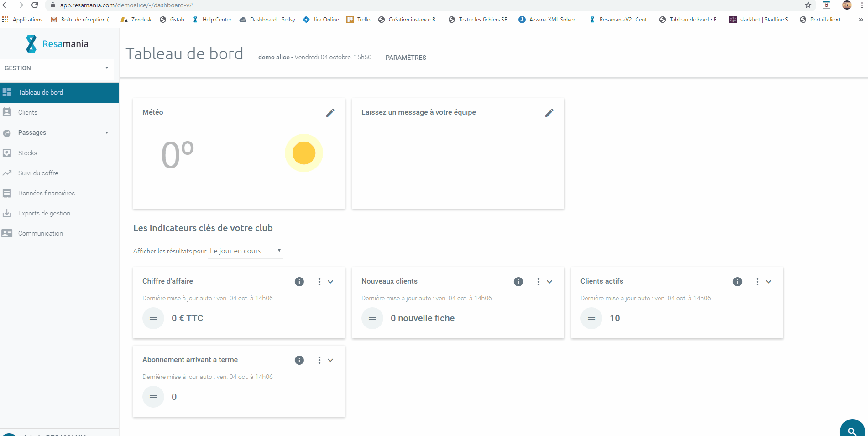Show more bookmarks with the overflow chevron

pyautogui.click(x=861, y=20)
